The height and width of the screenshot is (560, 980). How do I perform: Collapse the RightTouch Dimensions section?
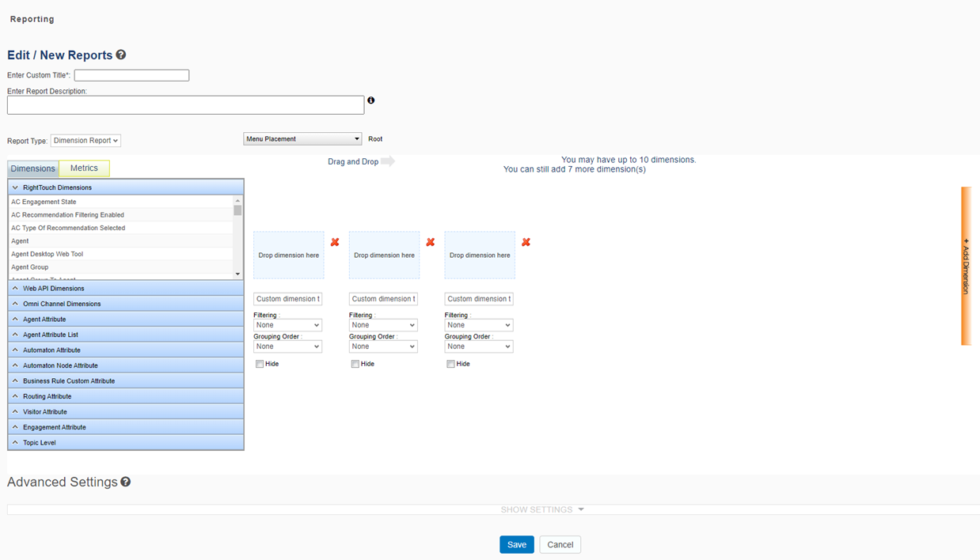click(x=15, y=187)
